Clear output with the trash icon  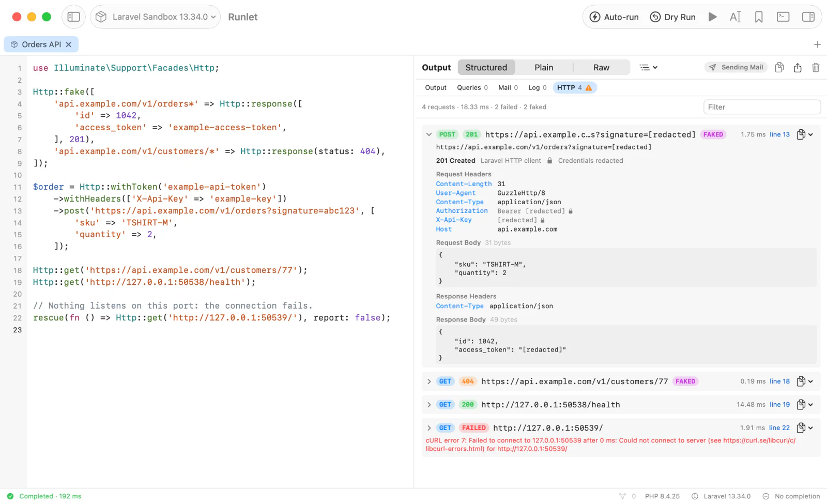(816, 67)
